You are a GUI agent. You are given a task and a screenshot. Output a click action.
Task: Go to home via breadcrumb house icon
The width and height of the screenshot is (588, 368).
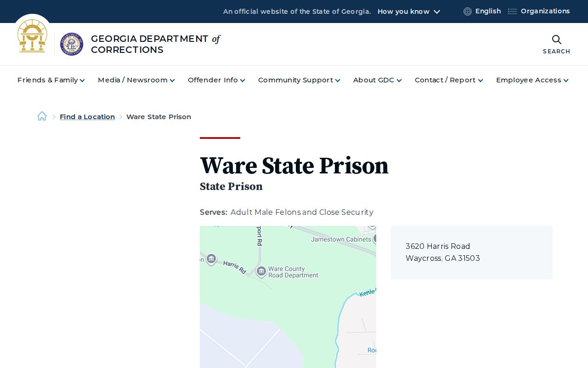click(x=42, y=116)
